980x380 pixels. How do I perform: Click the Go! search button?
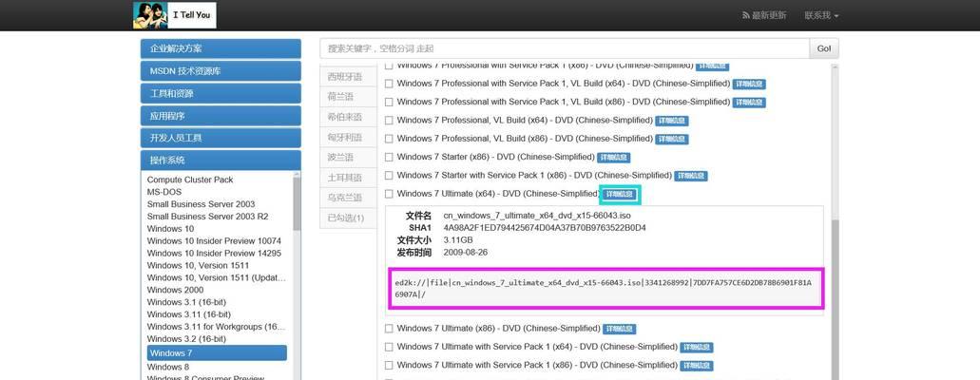tap(824, 48)
